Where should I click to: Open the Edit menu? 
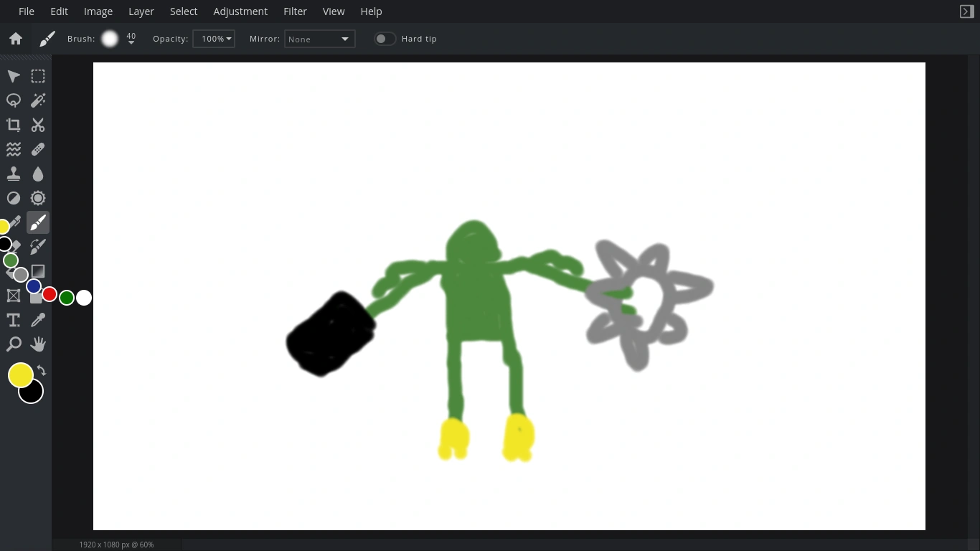pos(60,11)
